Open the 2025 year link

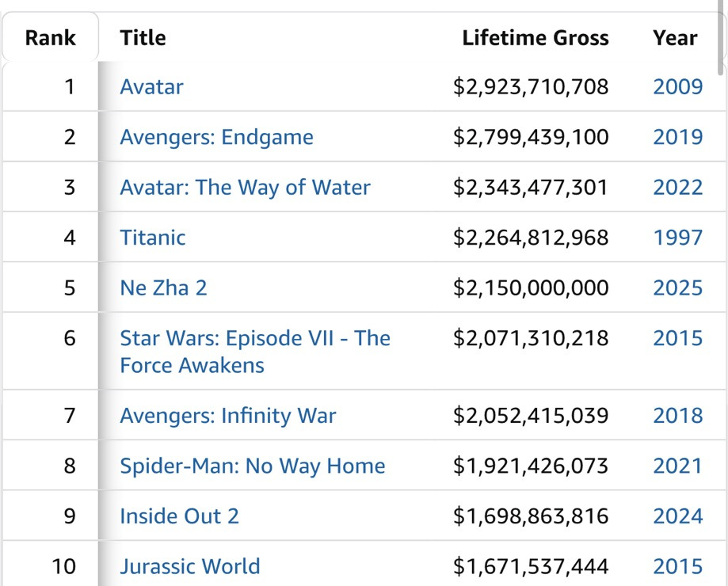(x=677, y=287)
